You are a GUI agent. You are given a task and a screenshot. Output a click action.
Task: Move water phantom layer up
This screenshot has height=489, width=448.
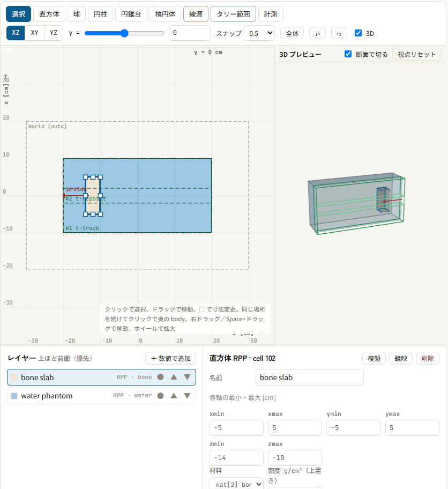[174, 396]
